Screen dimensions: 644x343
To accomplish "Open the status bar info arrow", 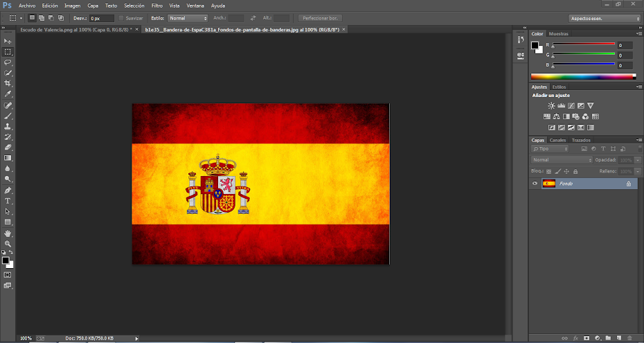I will pyautogui.click(x=137, y=338).
